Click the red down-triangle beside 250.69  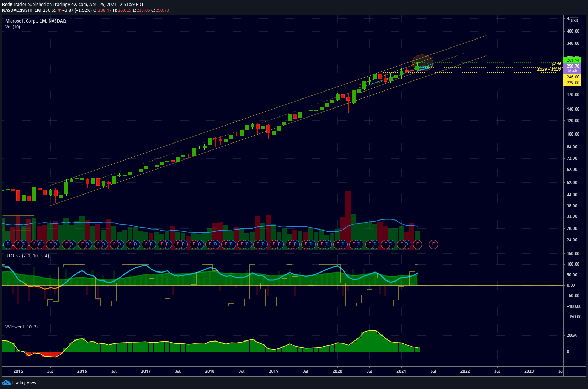tap(59, 10)
